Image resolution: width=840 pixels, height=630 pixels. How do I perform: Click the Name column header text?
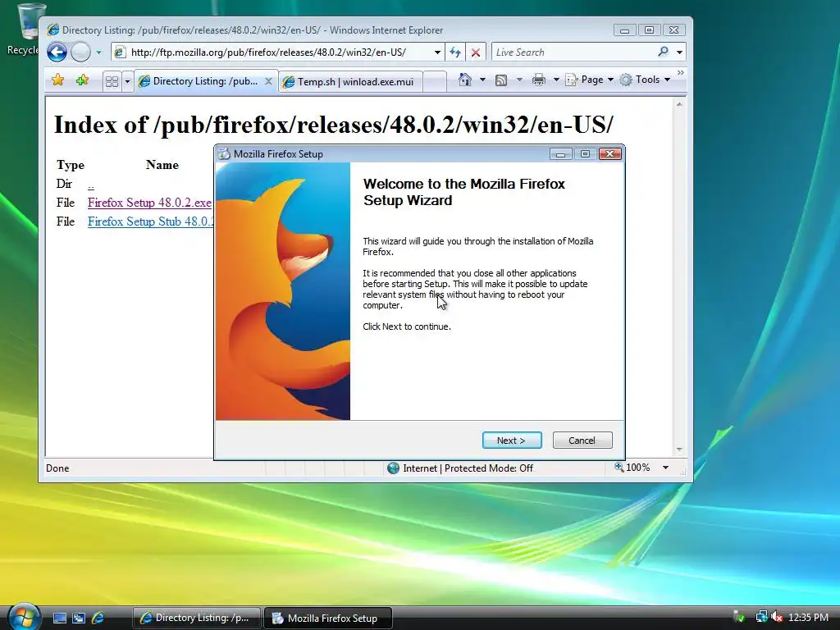pyautogui.click(x=162, y=164)
